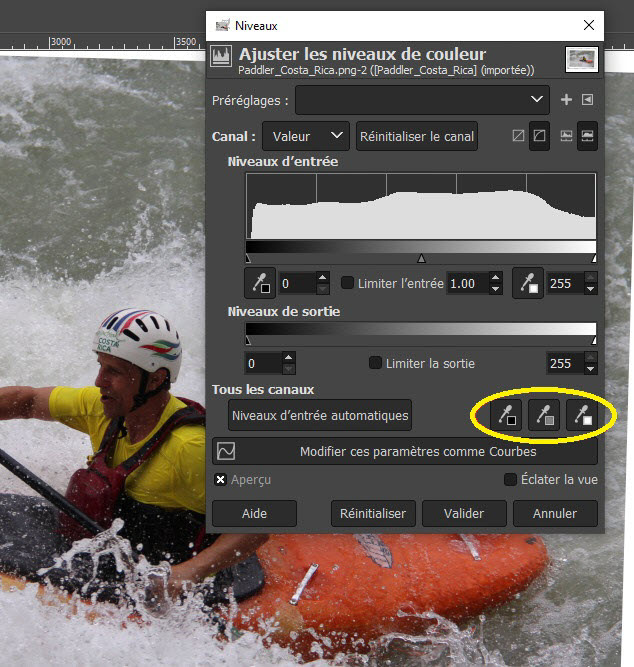The image size is (634, 667).
Task: Enable the 'Limiter l'entrée' checkbox
Action: [348, 283]
